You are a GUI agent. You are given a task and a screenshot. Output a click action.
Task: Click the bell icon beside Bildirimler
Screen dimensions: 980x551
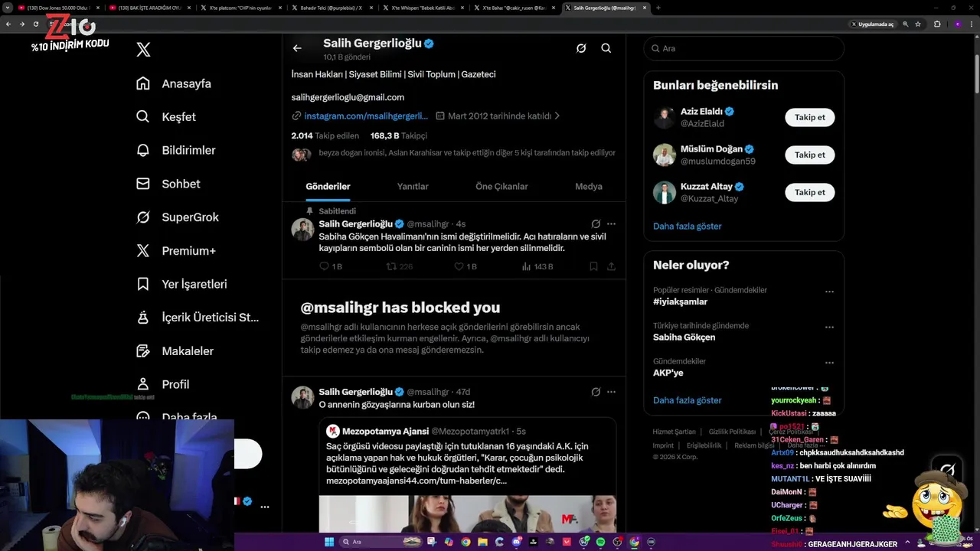[x=143, y=150]
